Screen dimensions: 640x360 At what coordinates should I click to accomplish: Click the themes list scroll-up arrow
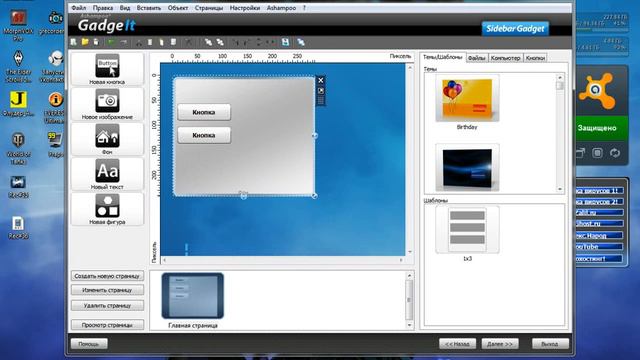pos(560,78)
